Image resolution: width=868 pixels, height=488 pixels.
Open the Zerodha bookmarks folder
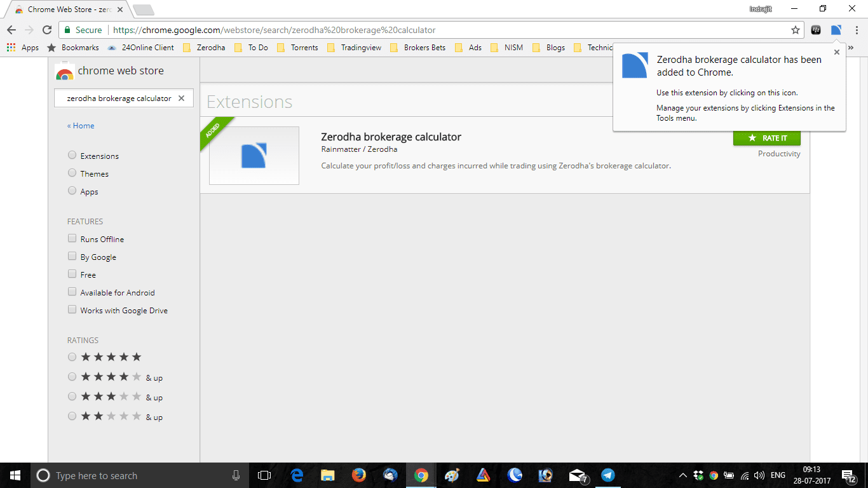click(x=204, y=48)
